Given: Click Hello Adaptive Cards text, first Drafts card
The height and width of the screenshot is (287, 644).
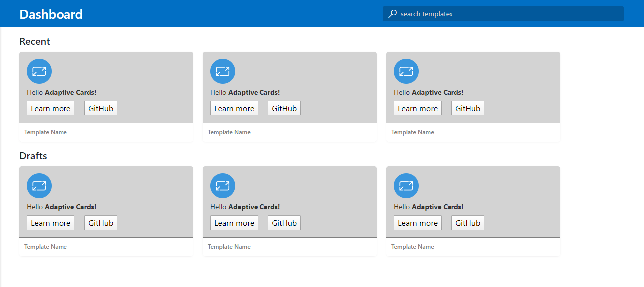Looking at the screenshot, I should 62,207.
